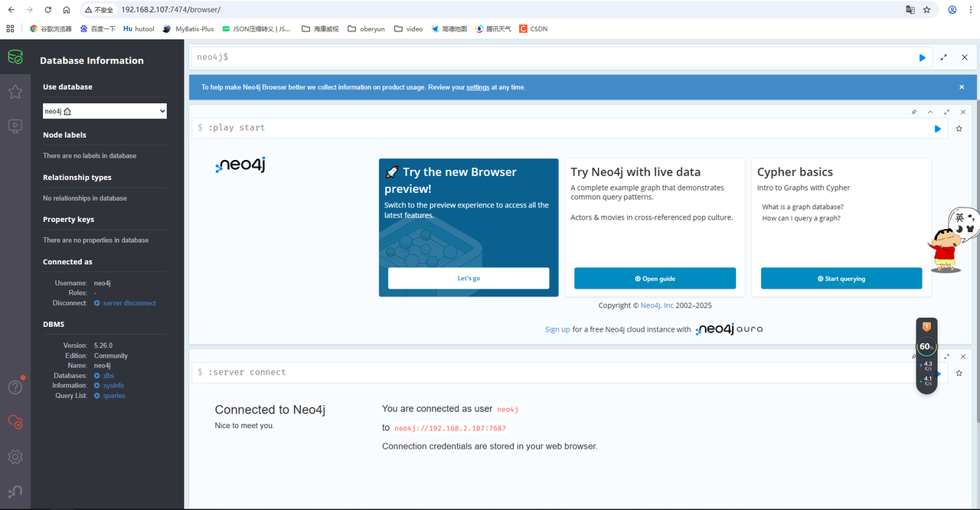Click the dbs link under DBMS
The width and height of the screenshot is (980, 510).
(x=104, y=376)
